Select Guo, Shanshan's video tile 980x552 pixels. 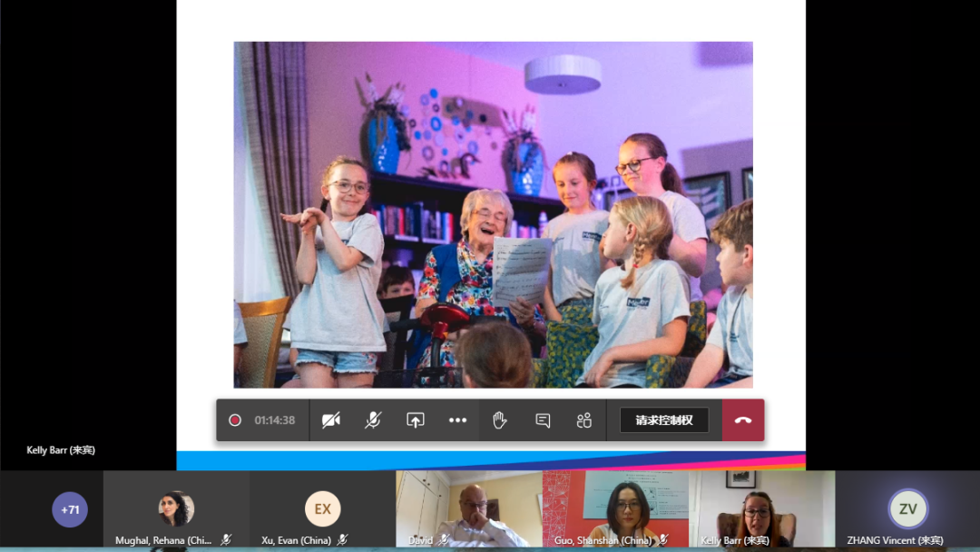[x=615, y=508]
